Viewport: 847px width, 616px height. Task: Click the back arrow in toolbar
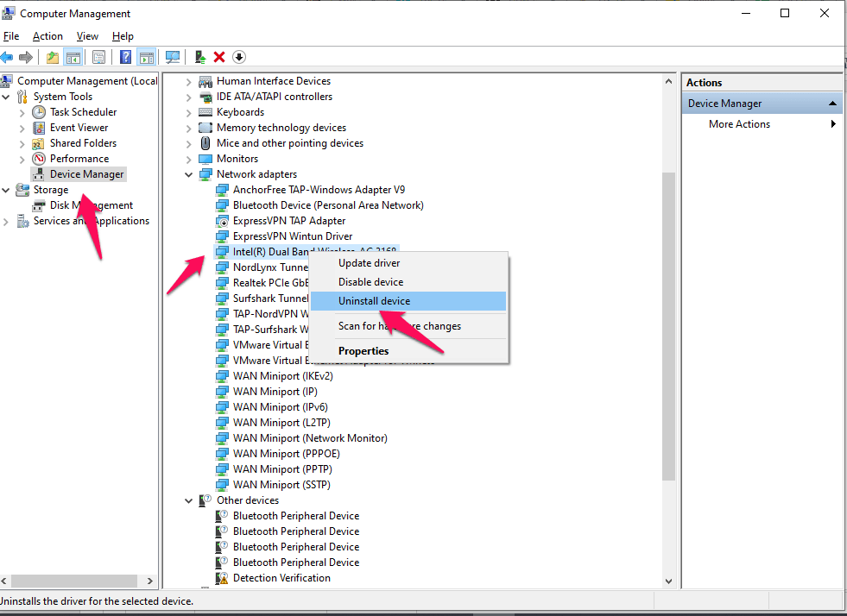tap(7, 57)
